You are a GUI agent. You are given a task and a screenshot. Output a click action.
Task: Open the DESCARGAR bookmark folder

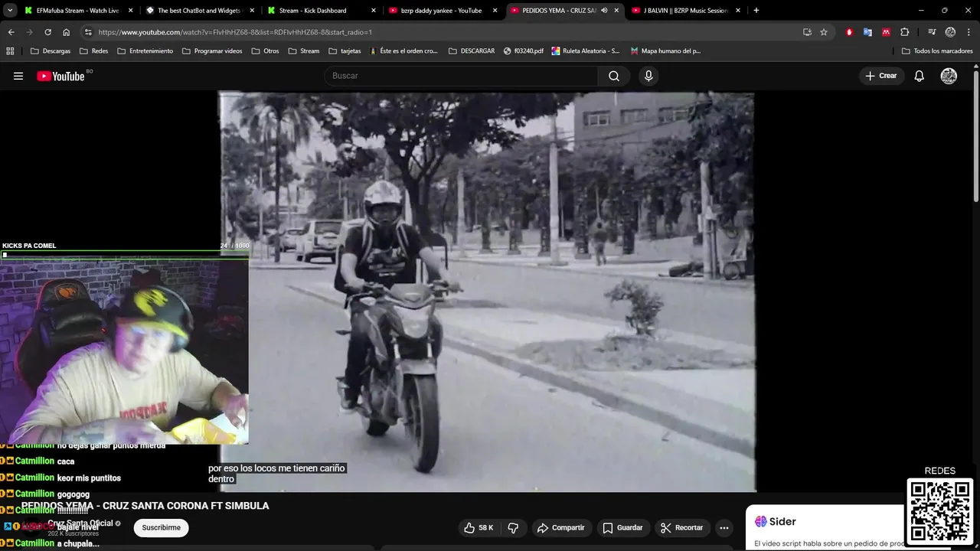tap(472, 51)
